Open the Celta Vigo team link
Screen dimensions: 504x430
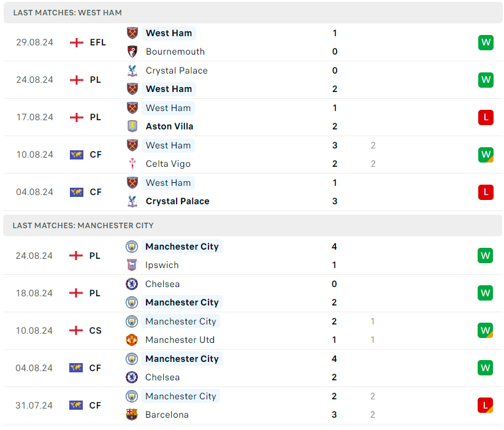pos(168,164)
